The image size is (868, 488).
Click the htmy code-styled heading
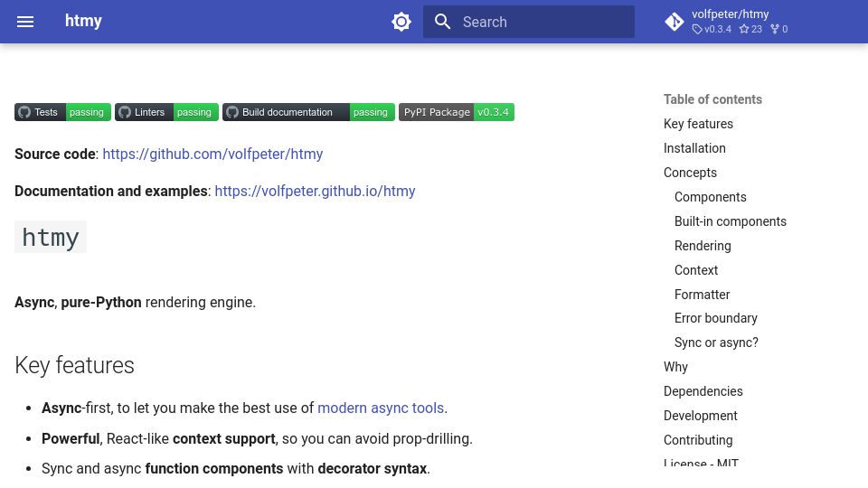tap(51, 237)
